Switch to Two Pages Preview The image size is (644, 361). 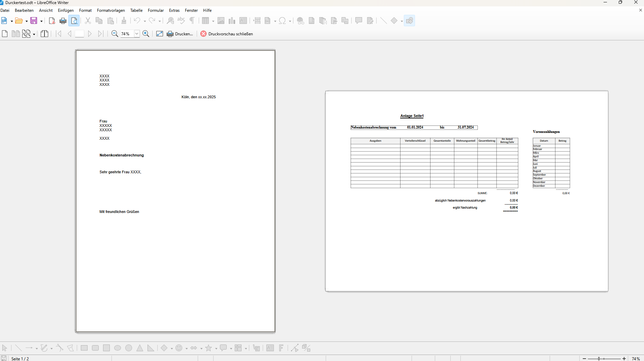15,34
